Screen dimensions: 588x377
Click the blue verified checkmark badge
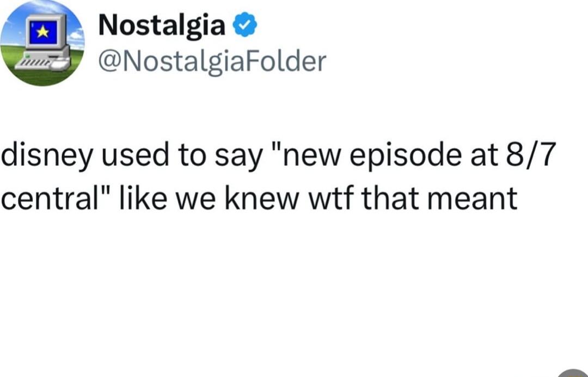pos(245,24)
